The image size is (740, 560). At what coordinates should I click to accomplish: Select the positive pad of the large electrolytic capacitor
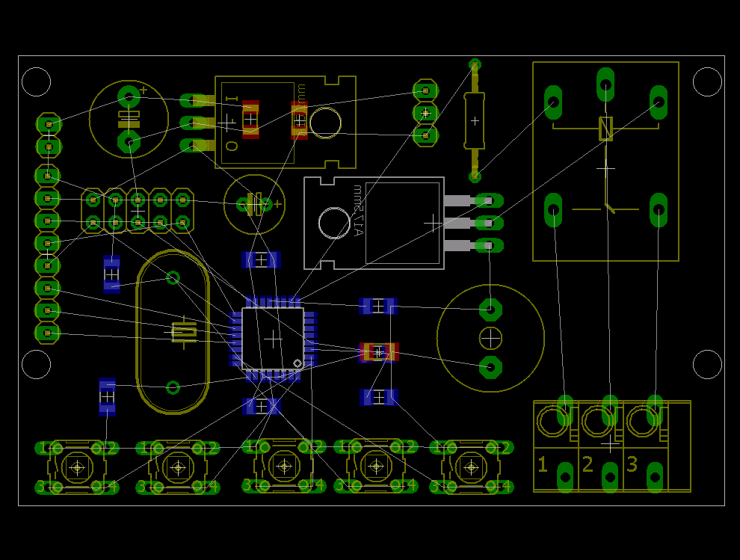click(x=129, y=98)
